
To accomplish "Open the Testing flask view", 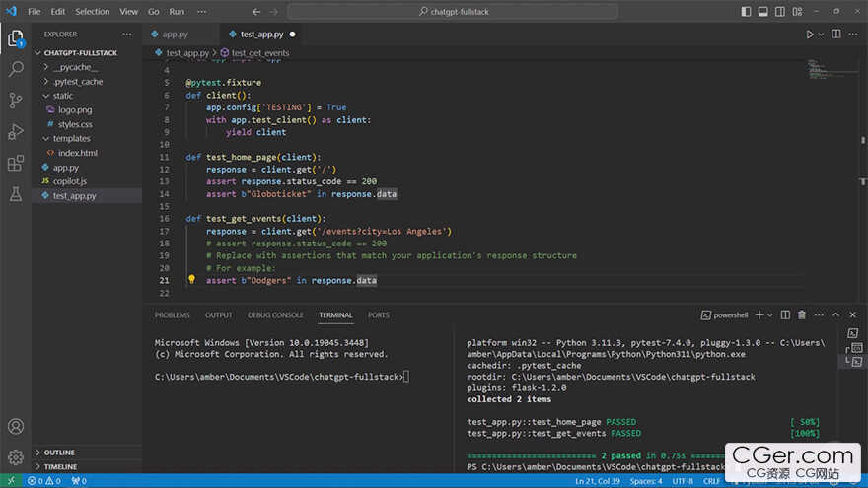I will 16,194.
